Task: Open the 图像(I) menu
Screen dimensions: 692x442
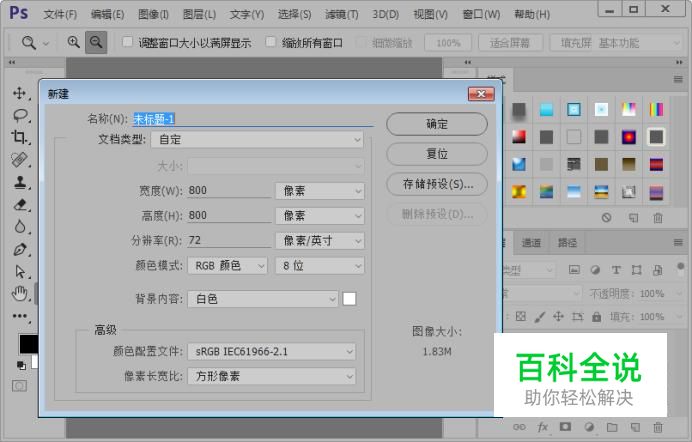Action: point(153,15)
